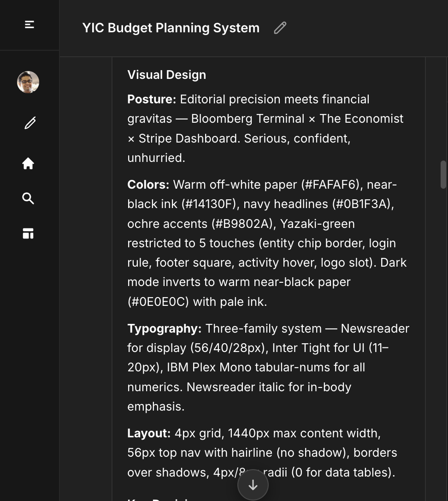Open your profile avatar menu
Screen dimensions: 448x501
[28, 82]
